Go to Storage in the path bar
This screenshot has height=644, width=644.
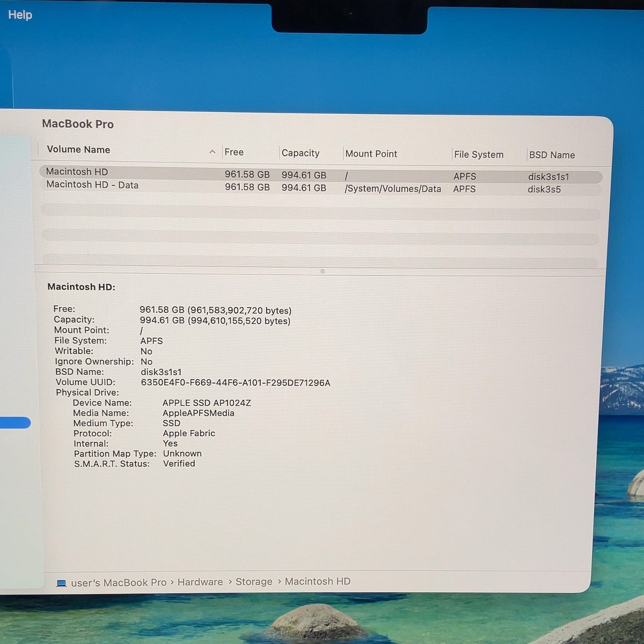point(254,582)
